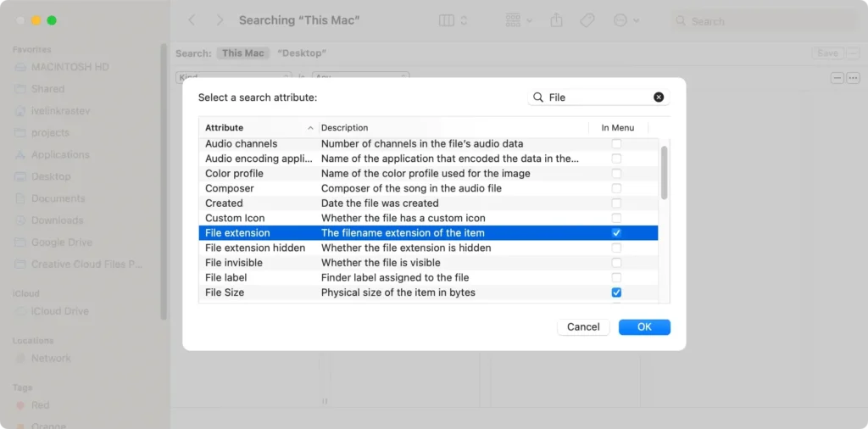Enable In Menu checkbox for Created

click(616, 203)
